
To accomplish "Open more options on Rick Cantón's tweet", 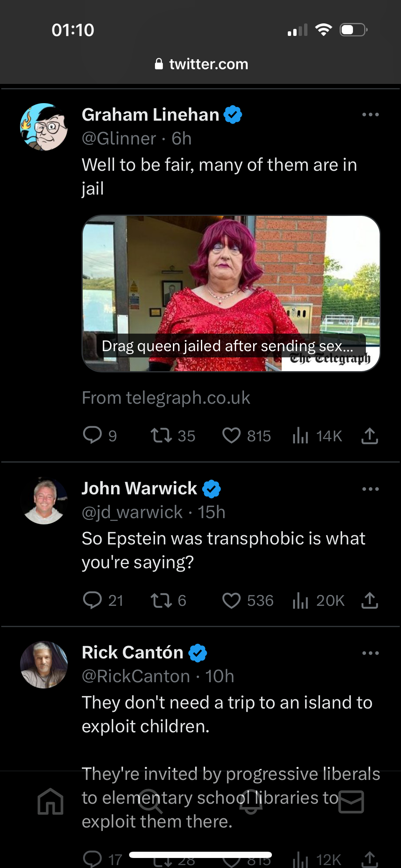I will (371, 653).
